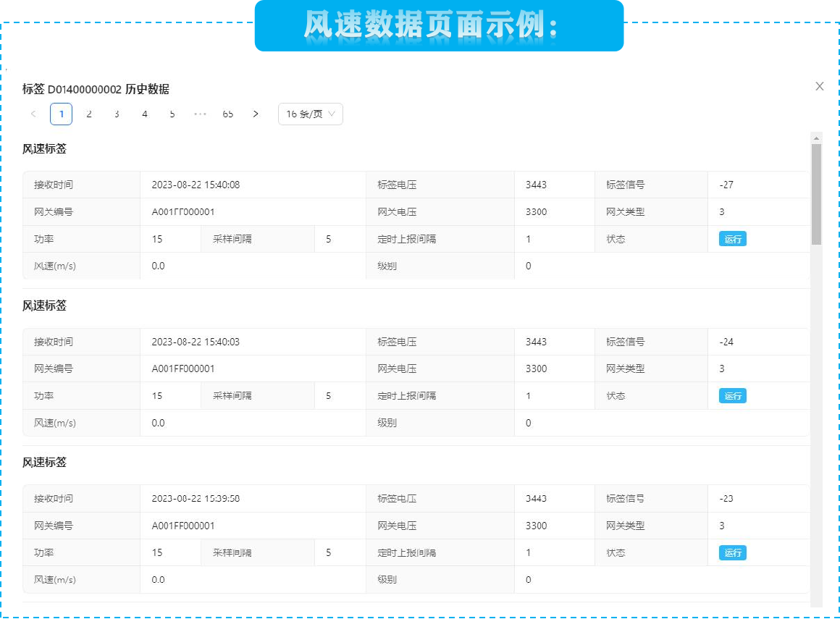This screenshot has height=619, width=840.
Task: Click 采样间隔 label in 15:39:58 record
Action: coord(232,552)
